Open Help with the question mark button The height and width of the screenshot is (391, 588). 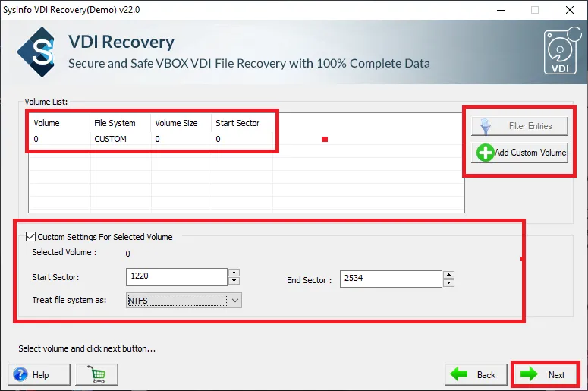(39, 374)
